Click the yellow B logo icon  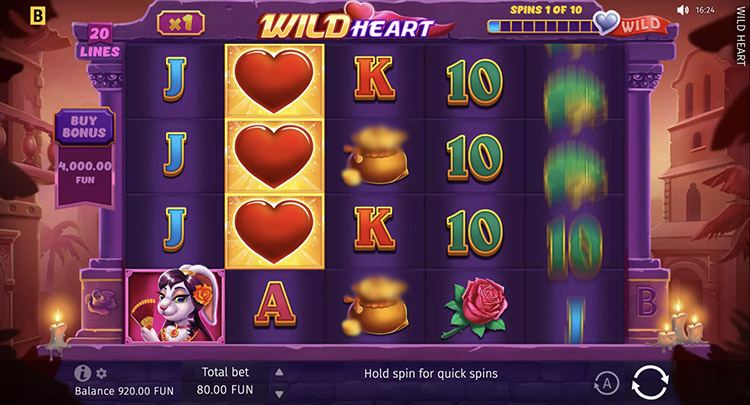point(37,16)
